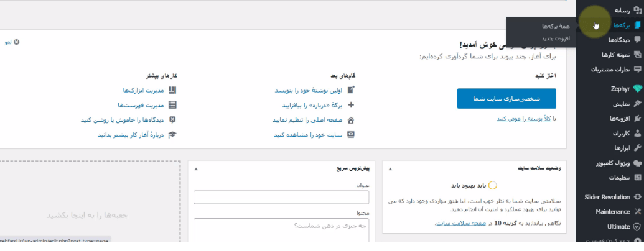This screenshot has width=644, height=251.
Task: Collapse the وضعیت سلامت سایت panel arrow
Action: click(390, 168)
